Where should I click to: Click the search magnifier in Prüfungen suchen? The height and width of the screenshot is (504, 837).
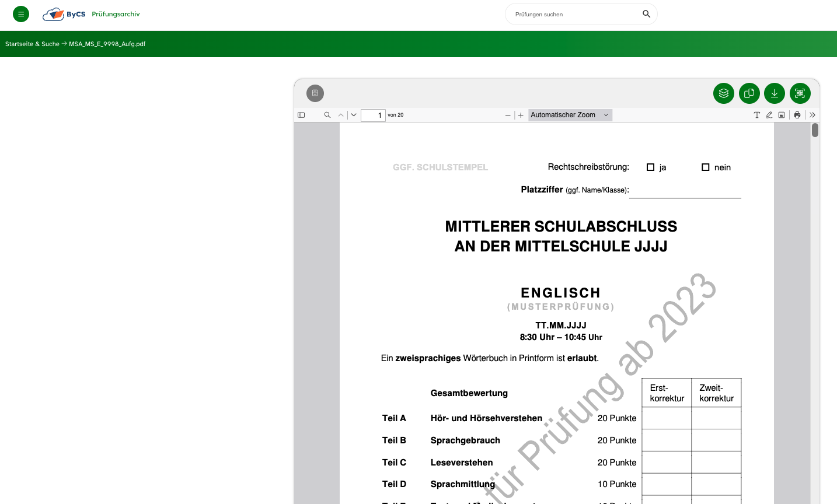pos(646,14)
